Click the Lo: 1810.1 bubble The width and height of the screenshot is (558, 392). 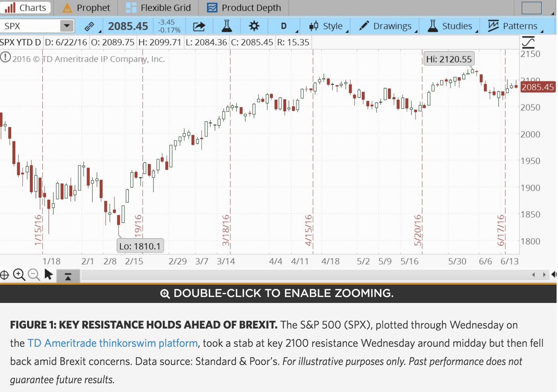(140, 246)
